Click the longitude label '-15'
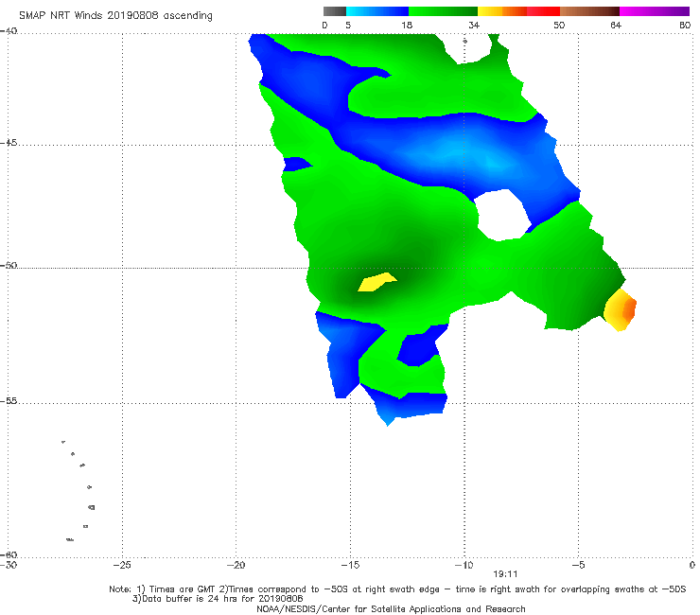This screenshot has width=700, height=615. (x=350, y=565)
